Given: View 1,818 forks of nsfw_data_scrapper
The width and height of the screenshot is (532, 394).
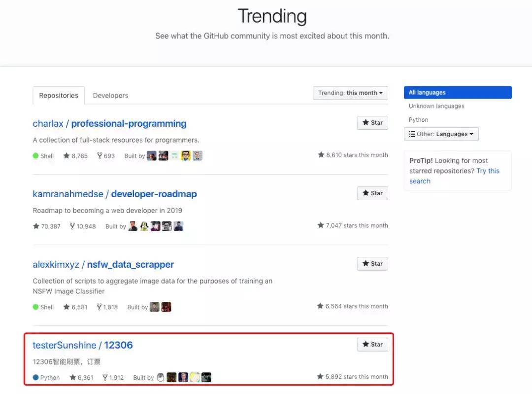Looking at the screenshot, I should [x=107, y=307].
